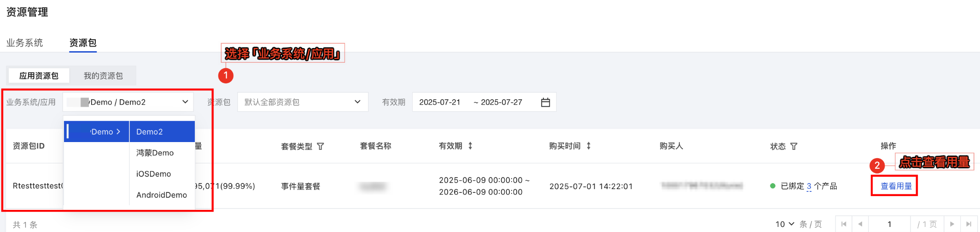The width and height of the screenshot is (980, 232).
Task: Click the start date 2025-07-21 field
Action: coord(440,102)
